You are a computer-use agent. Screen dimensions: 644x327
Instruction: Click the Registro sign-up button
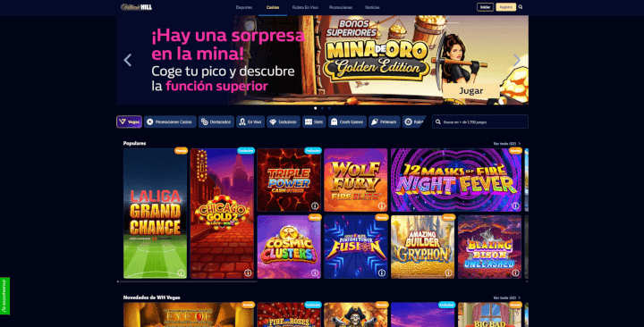(x=505, y=7)
